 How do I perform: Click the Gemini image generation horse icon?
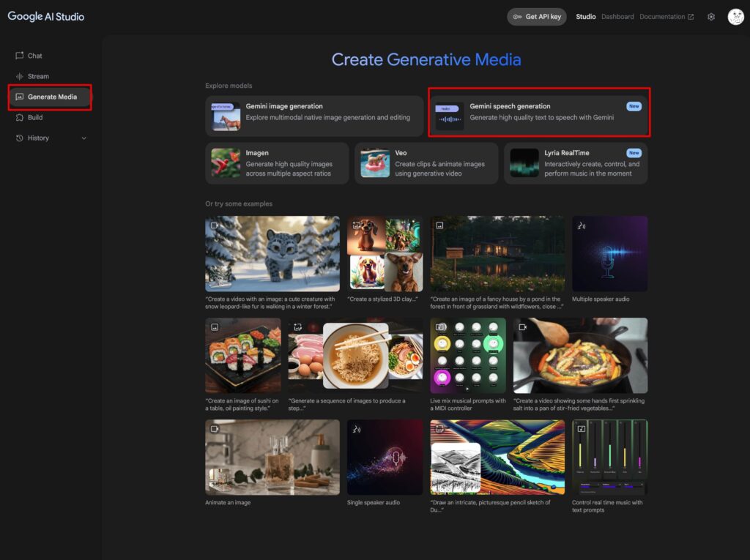[226, 116]
